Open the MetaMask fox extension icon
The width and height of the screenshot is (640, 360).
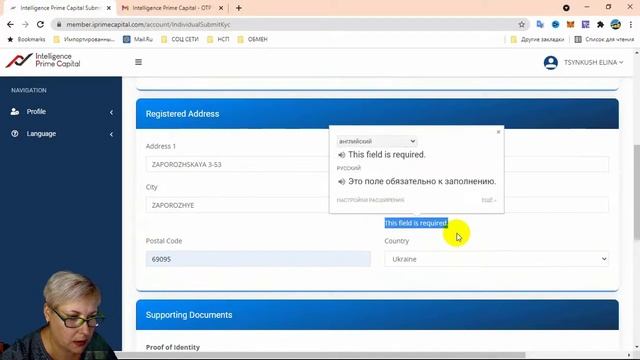click(571, 24)
